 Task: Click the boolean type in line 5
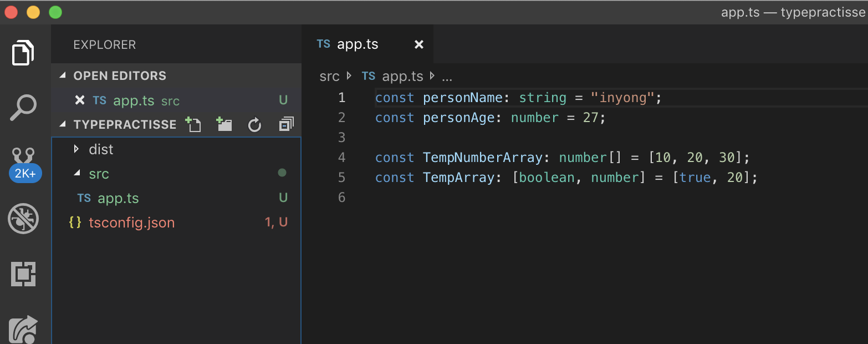(x=547, y=178)
